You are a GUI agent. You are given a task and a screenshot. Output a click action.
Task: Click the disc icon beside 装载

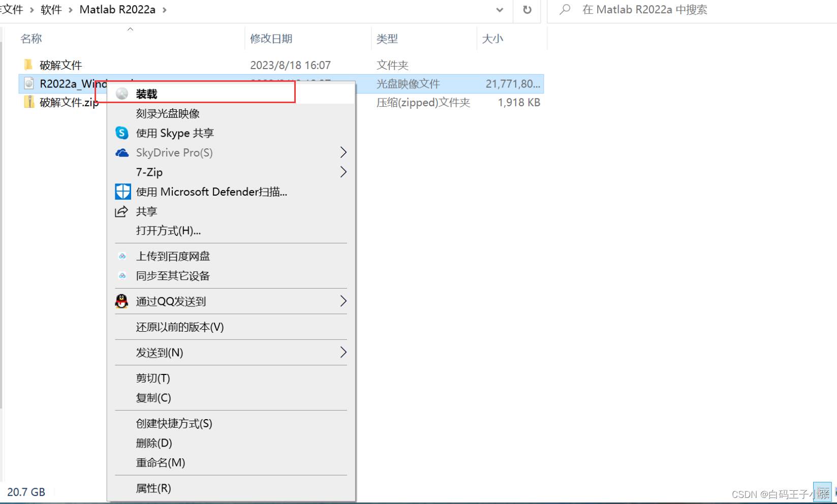click(x=122, y=94)
